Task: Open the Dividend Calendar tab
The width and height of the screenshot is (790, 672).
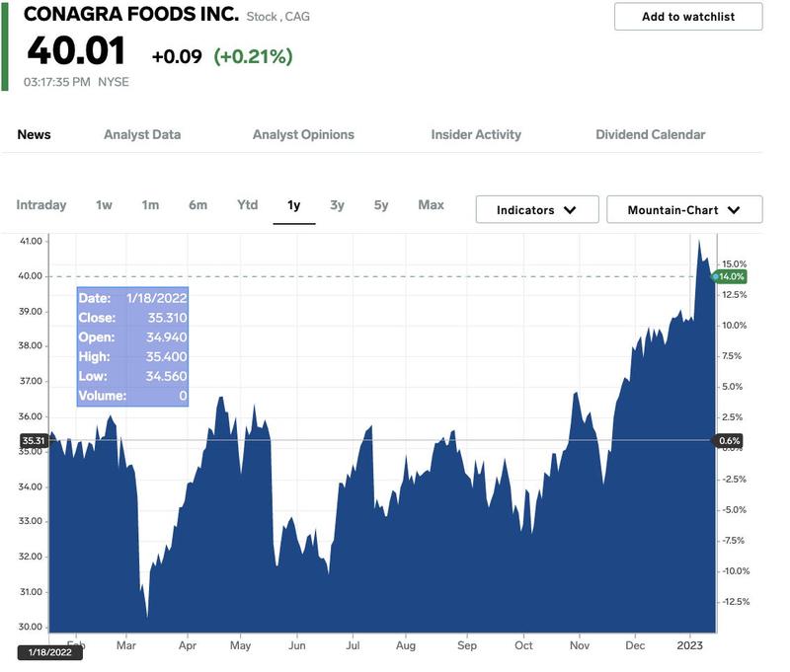Action: (x=650, y=134)
